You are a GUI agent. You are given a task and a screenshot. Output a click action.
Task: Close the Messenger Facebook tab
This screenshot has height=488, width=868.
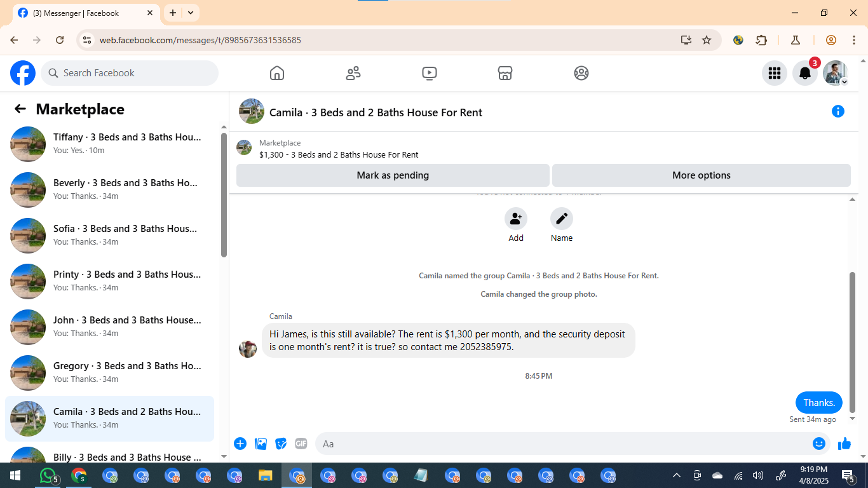(x=150, y=13)
